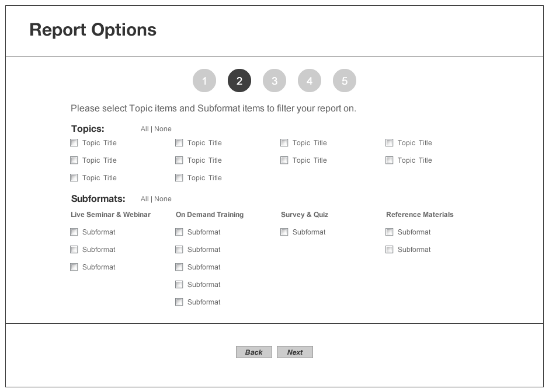Check first Subformat under On Demand Training
This screenshot has width=549, height=392.
pos(179,232)
